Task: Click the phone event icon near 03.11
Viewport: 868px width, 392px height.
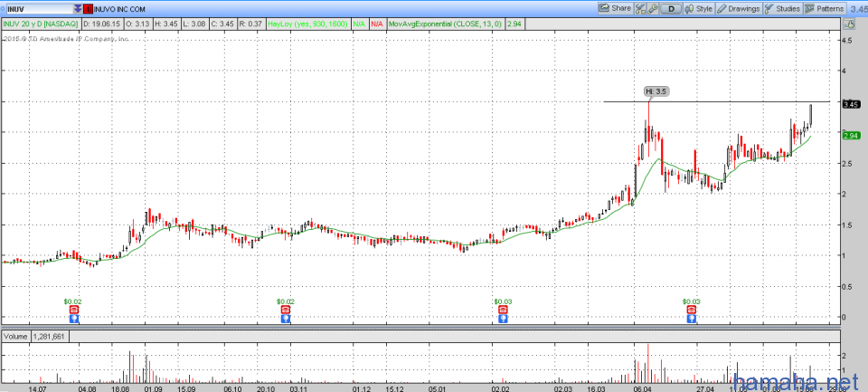Action: click(x=285, y=310)
